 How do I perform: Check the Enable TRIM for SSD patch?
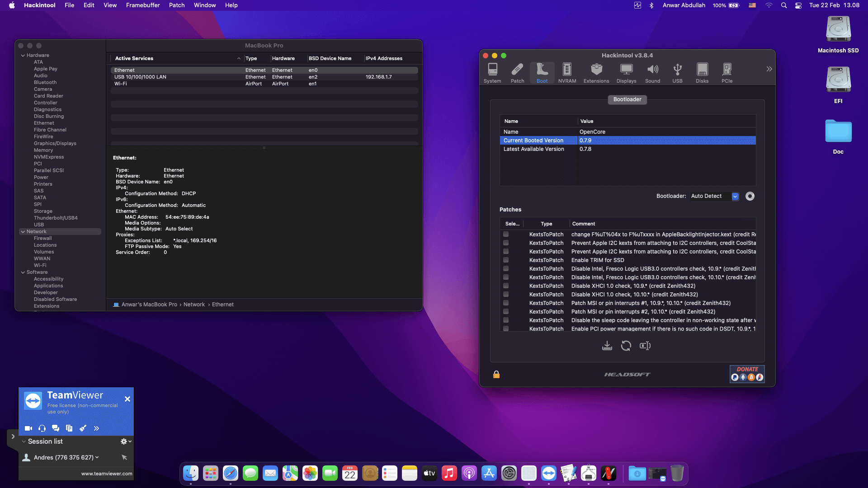506,260
